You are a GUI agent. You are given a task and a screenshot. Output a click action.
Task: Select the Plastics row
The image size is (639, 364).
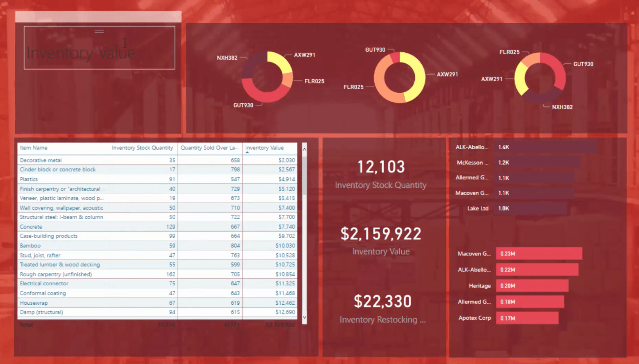[x=157, y=179]
